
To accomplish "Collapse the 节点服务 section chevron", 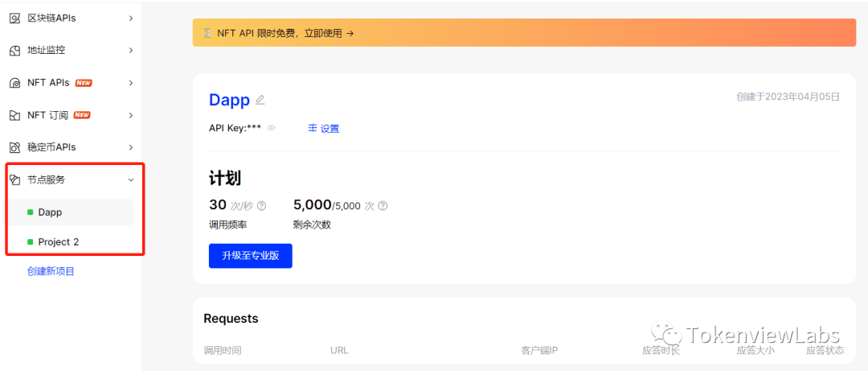I will [x=131, y=179].
